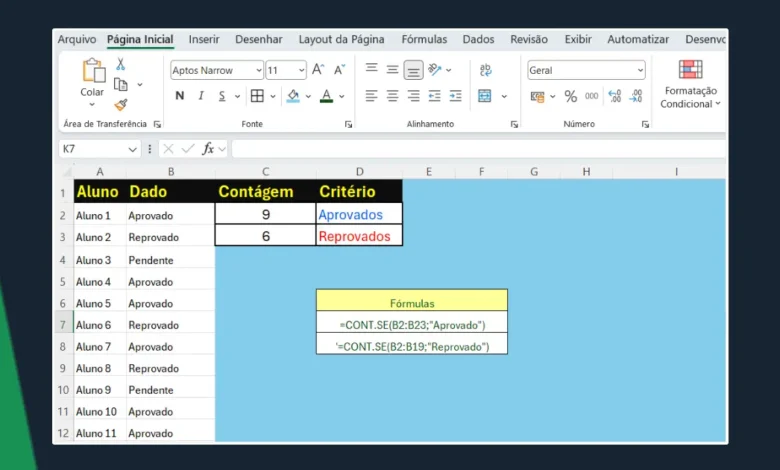The width and height of the screenshot is (780, 470).
Task: Cancel formula entry with X icon
Action: tap(168, 148)
